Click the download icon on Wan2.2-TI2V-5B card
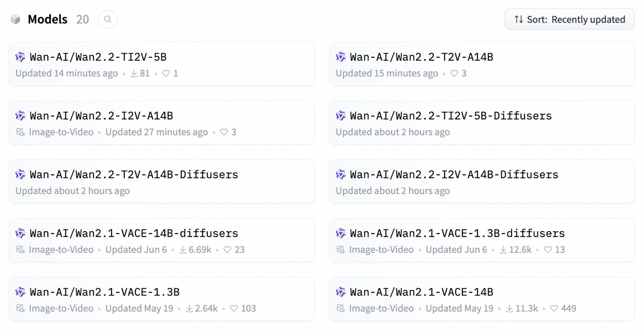 [x=134, y=73]
